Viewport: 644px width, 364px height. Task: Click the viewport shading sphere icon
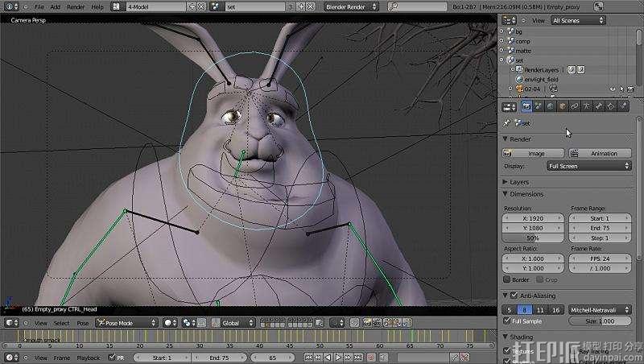pyautogui.click(x=170, y=323)
